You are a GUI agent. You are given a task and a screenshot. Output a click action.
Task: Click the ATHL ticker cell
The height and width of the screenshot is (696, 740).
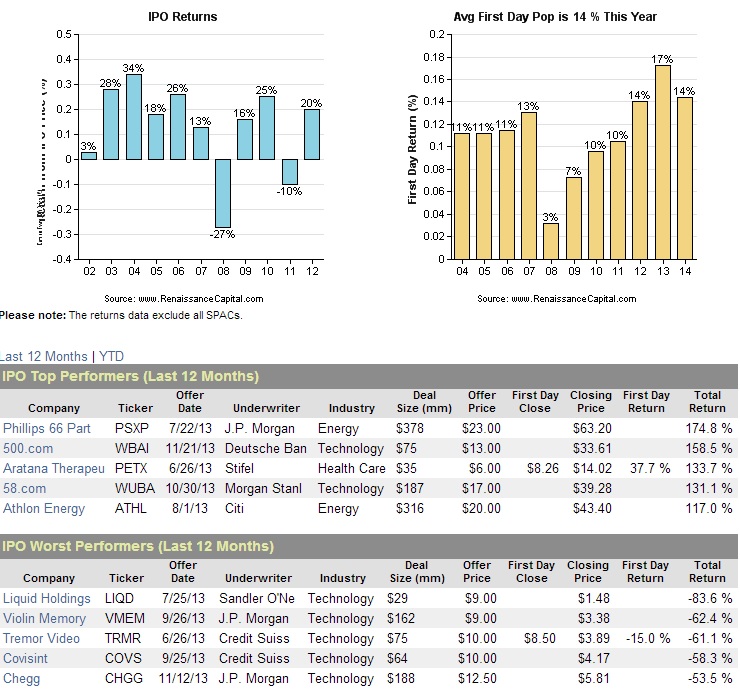coord(130,509)
